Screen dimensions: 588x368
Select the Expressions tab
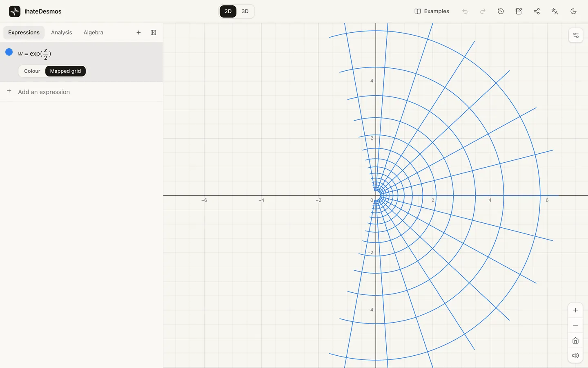point(24,33)
